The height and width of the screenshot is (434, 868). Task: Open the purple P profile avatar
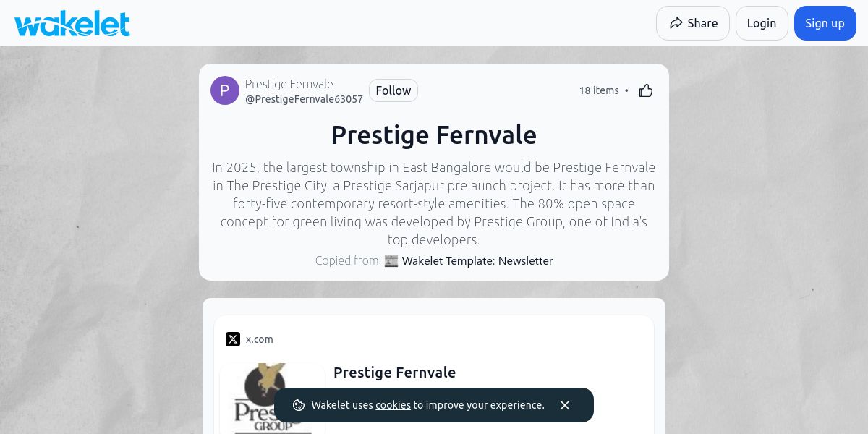225,90
